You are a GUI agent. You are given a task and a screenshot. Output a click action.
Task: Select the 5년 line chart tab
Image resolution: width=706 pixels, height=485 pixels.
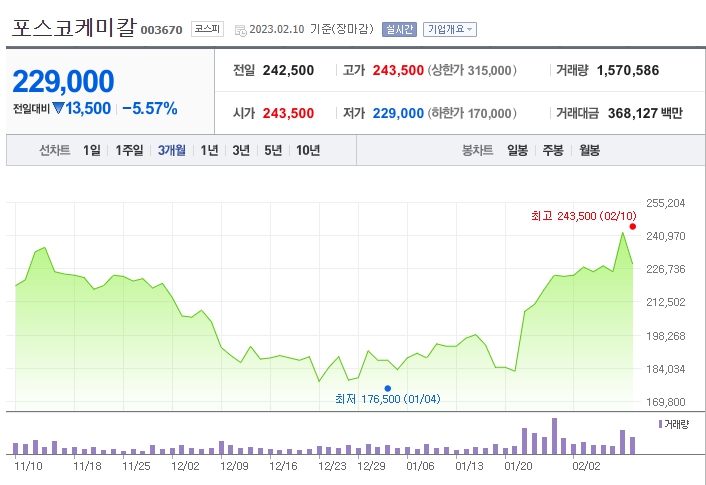(x=273, y=150)
